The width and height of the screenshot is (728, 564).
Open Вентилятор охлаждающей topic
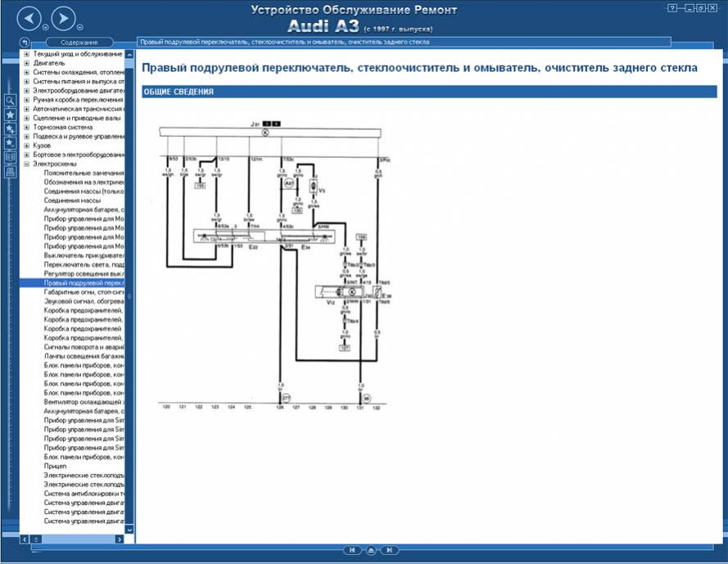(x=84, y=402)
